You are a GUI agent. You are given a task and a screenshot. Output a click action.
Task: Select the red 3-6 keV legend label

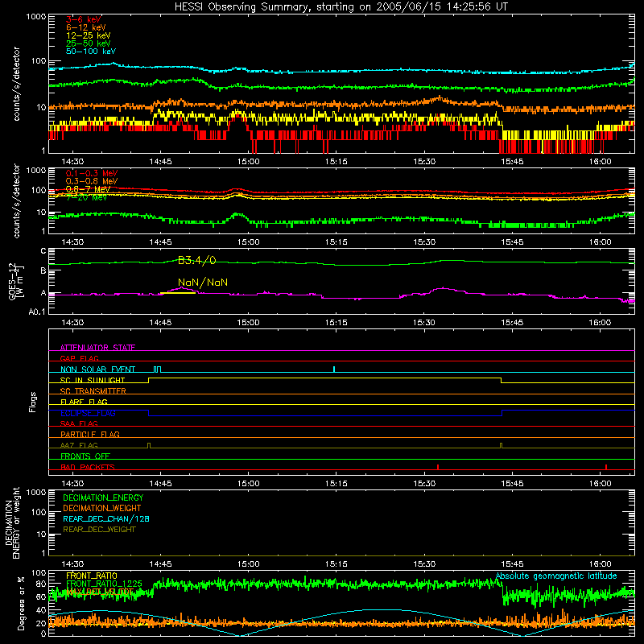click(84, 19)
